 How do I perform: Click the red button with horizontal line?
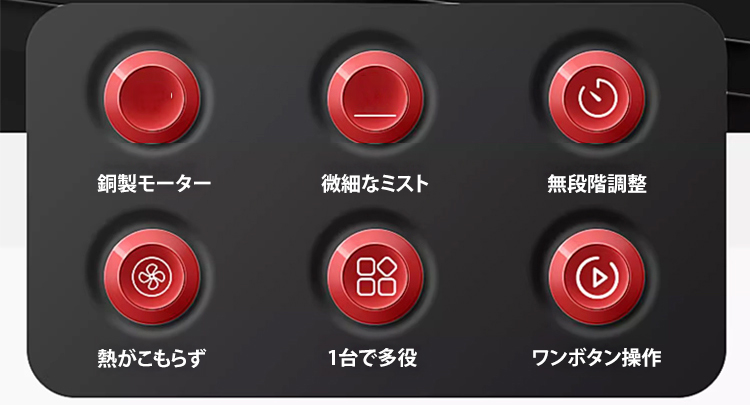tap(375, 99)
